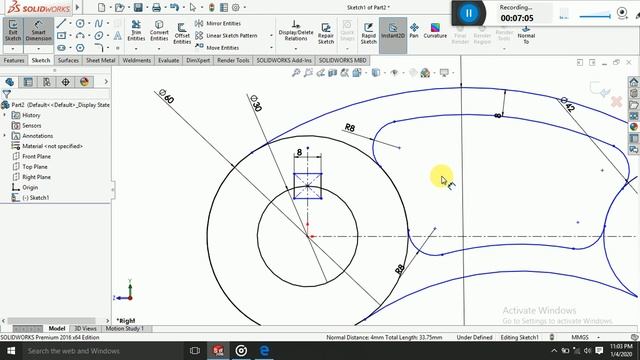
Task: Click the Undo icon
Action: (174, 7)
